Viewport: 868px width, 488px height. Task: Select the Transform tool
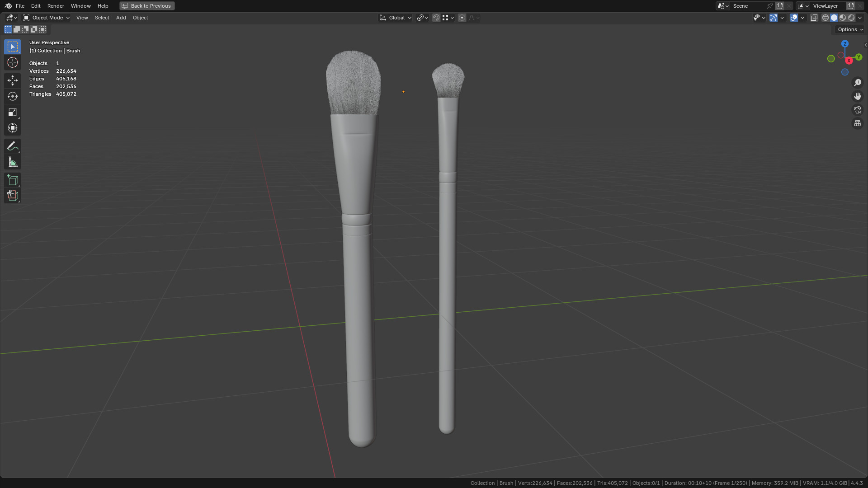pos(12,128)
